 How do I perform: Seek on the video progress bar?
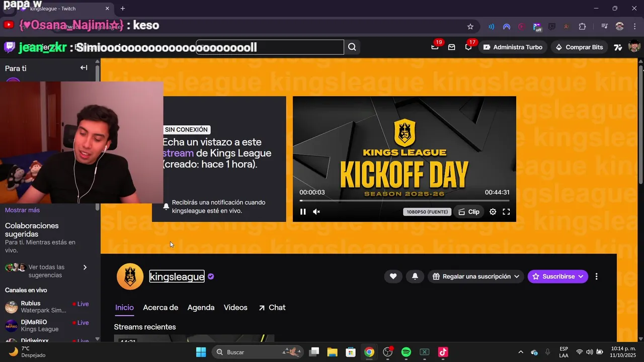pyautogui.click(x=404, y=201)
